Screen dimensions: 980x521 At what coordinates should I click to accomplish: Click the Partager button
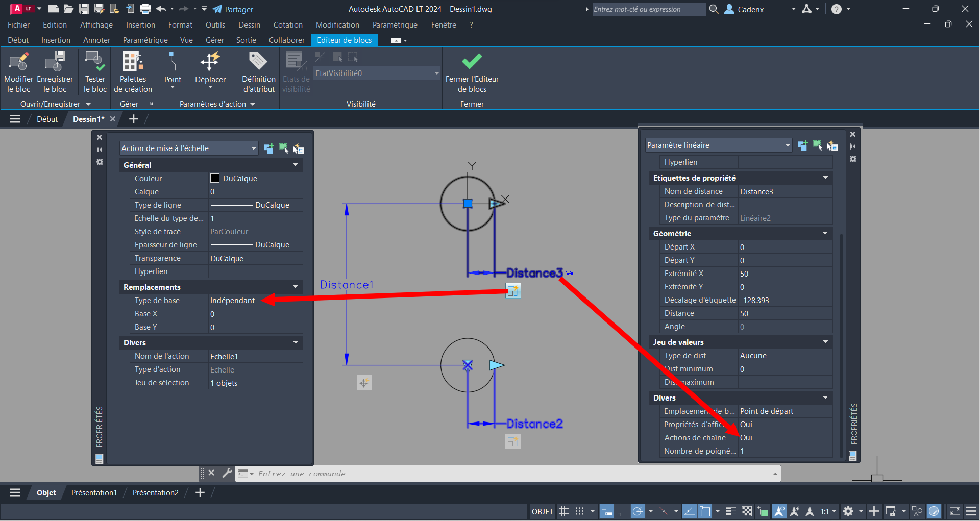[x=233, y=9]
